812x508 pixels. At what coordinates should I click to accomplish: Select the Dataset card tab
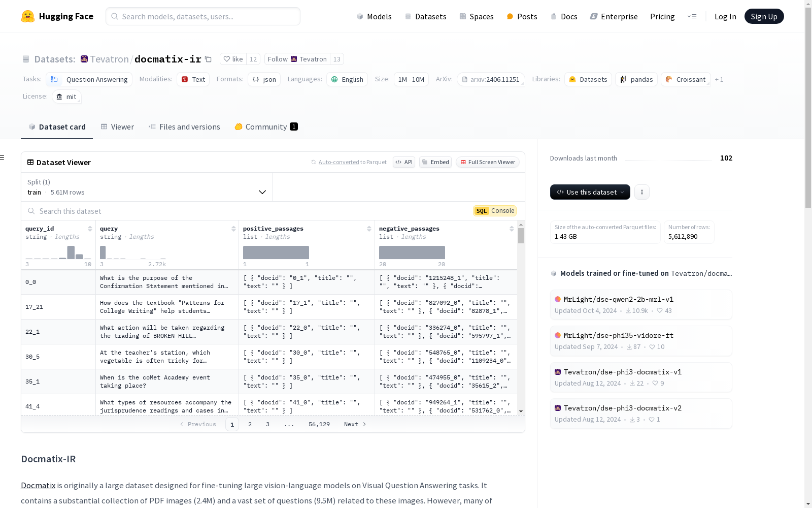[x=57, y=127]
